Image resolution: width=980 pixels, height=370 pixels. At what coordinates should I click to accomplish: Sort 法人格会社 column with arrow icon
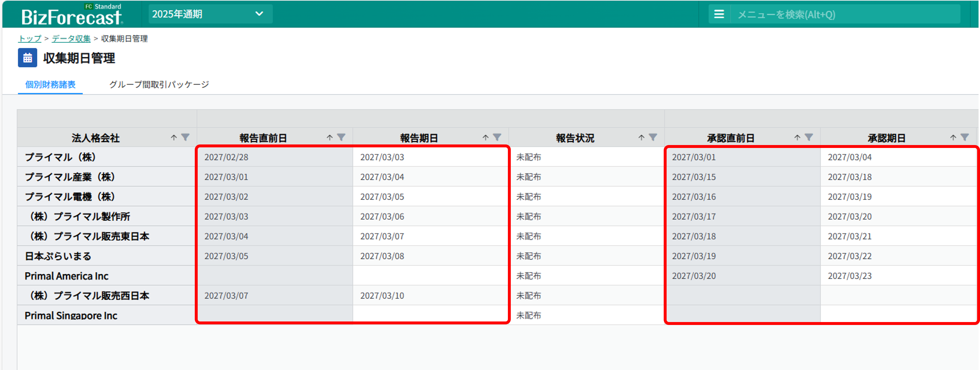pyautogui.click(x=174, y=138)
